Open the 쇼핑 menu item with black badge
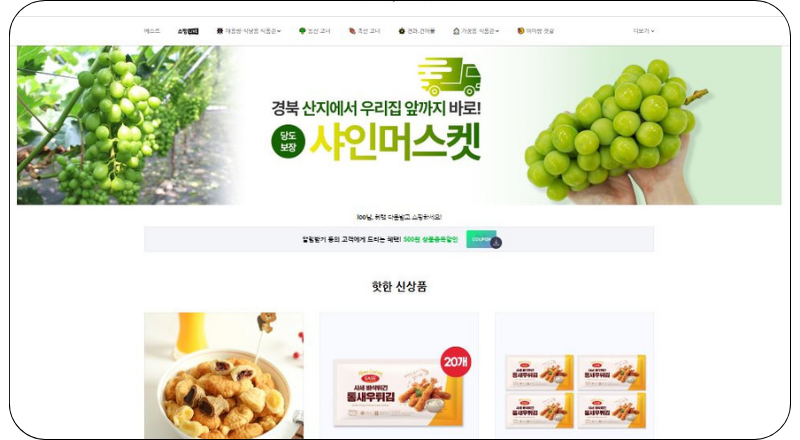This screenshot has width=800, height=440. coord(188,31)
